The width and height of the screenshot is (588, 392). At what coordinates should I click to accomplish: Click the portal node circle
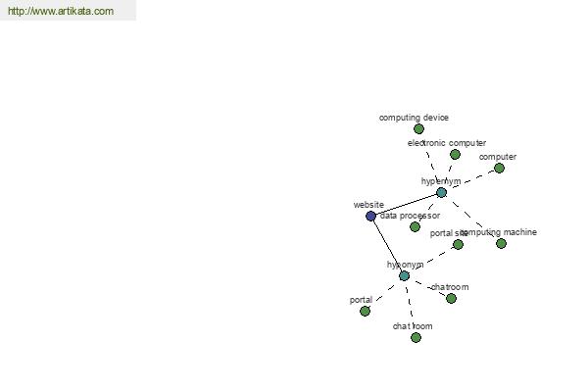(x=365, y=311)
